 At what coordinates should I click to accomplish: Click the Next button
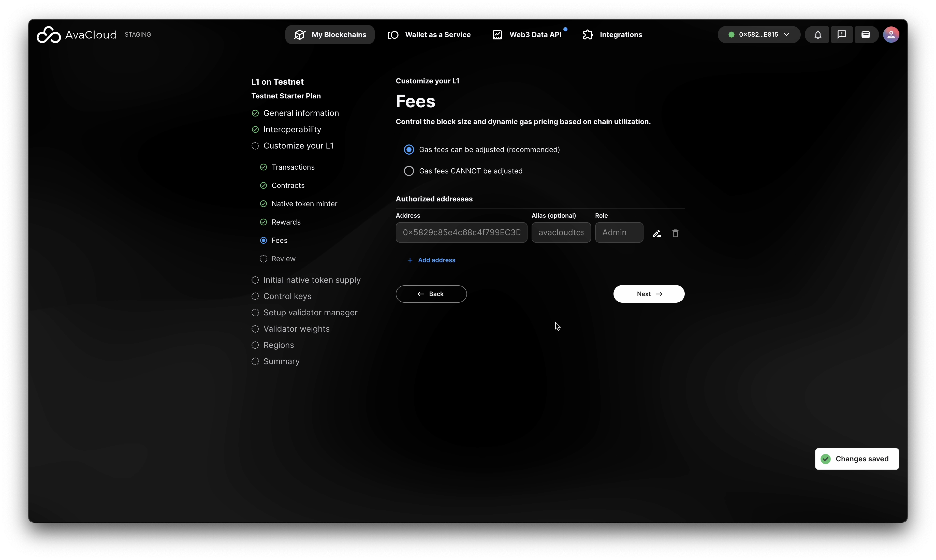[648, 294]
